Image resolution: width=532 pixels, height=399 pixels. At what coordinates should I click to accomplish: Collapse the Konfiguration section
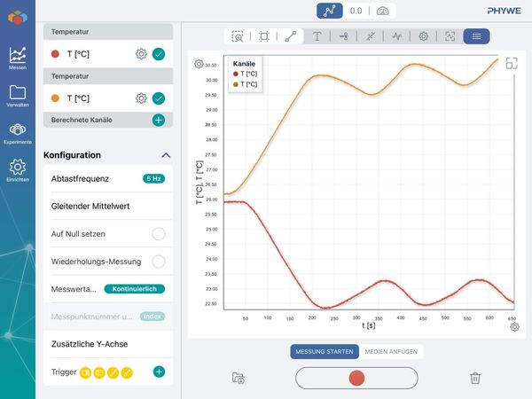[166, 155]
